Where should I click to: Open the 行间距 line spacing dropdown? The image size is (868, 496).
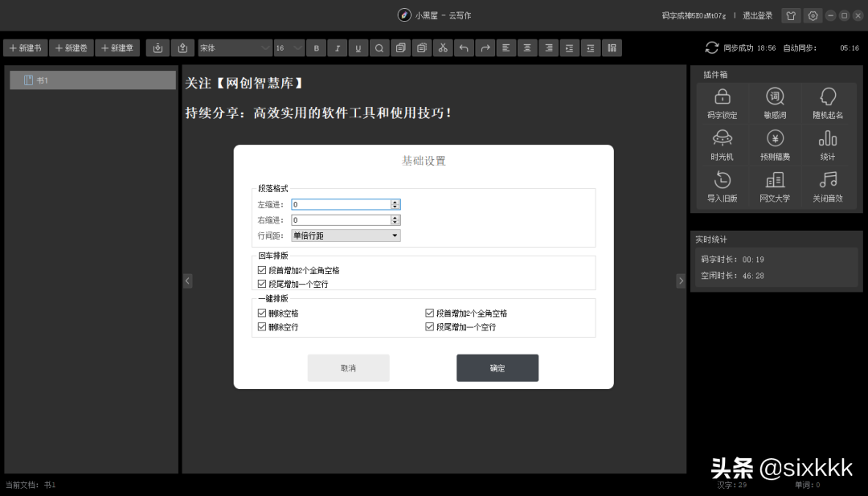(x=346, y=236)
